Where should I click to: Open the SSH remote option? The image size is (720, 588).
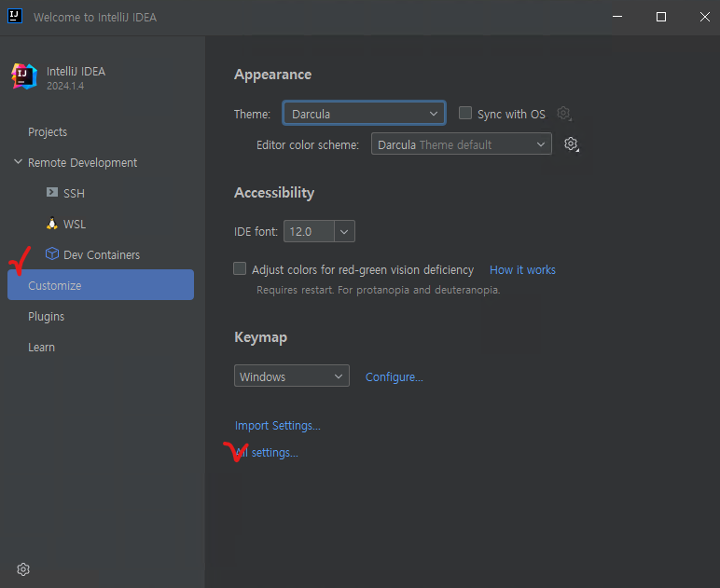point(74,194)
